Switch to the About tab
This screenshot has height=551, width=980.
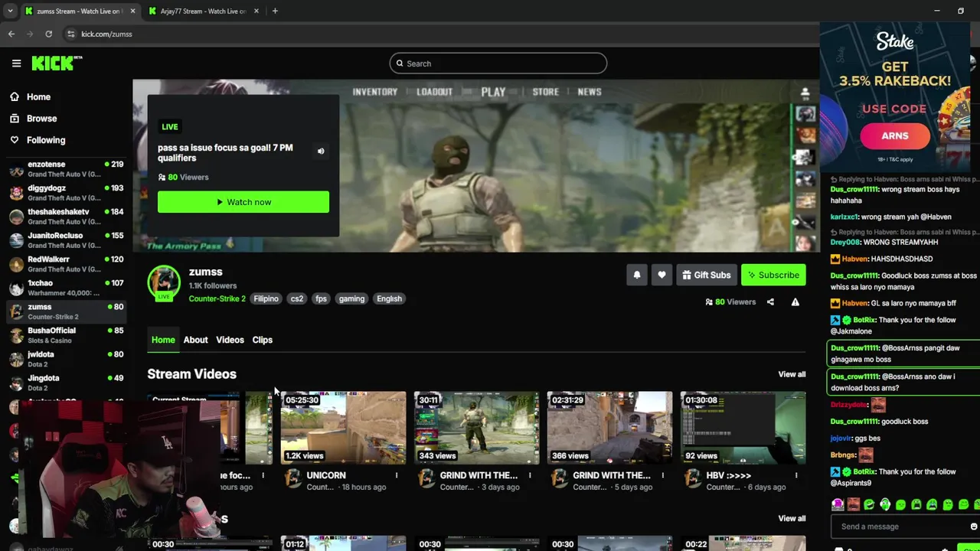(x=195, y=340)
